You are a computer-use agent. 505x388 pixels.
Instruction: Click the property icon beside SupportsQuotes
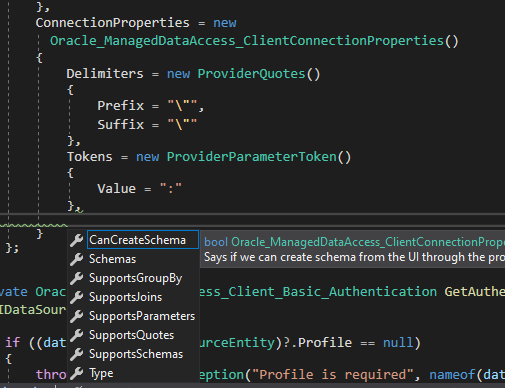[x=77, y=335]
